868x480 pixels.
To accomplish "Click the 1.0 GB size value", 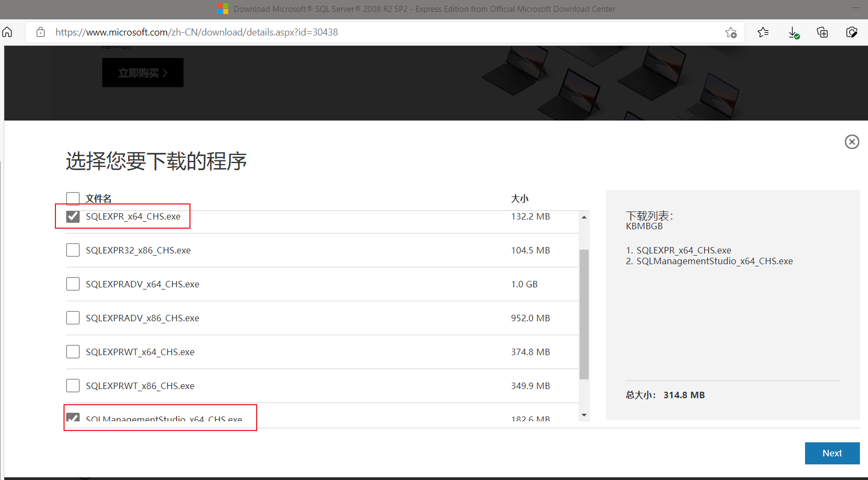I will click(524, 284).
